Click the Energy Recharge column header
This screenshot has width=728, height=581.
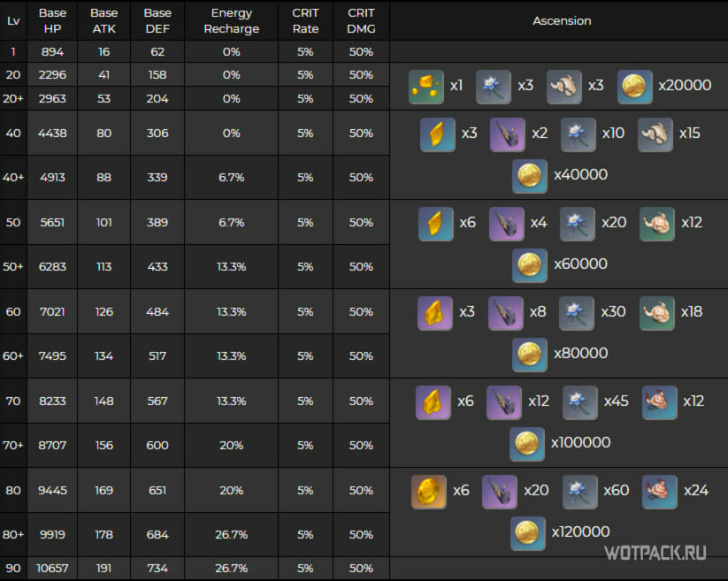coord(232,20)
